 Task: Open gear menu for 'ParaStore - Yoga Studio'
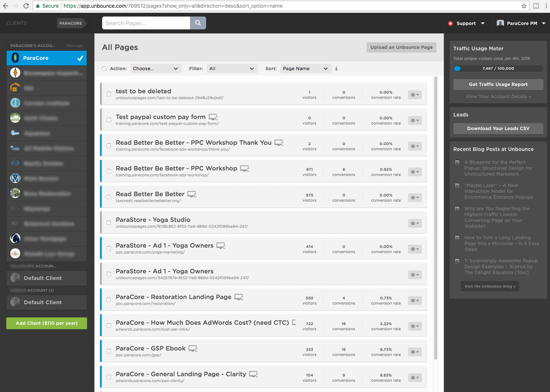[415, 223]
